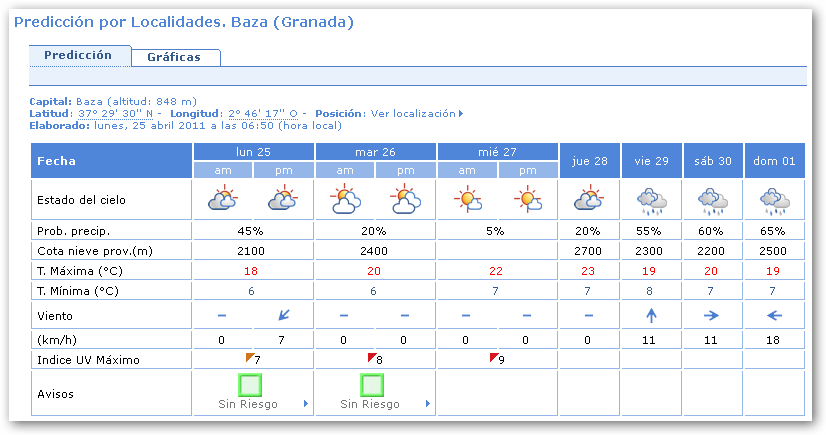
Task: Click Wednesday 27 morning sunny icon
Action: click(467, 200)
